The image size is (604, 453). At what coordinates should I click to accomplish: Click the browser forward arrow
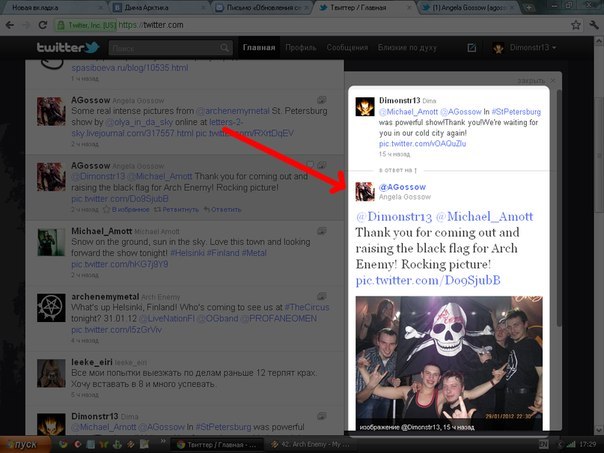[x=26, y=25]
